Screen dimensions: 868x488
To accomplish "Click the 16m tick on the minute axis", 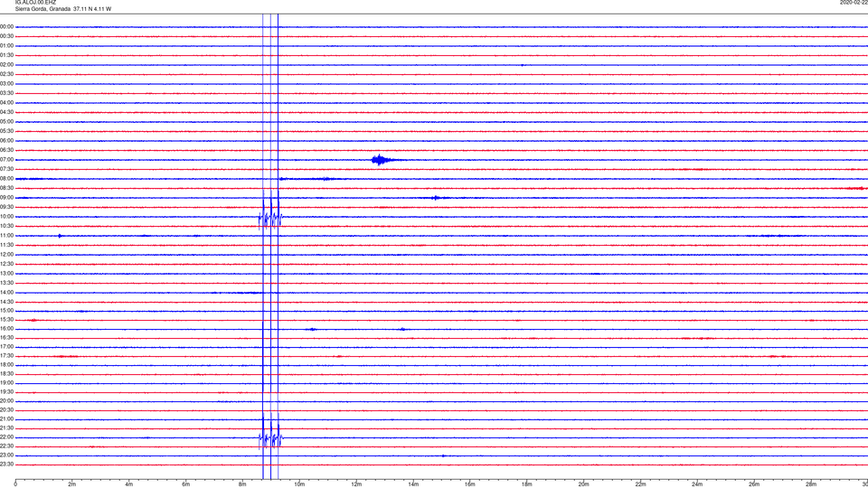I will pyautogui.click(x=470, y=484).
